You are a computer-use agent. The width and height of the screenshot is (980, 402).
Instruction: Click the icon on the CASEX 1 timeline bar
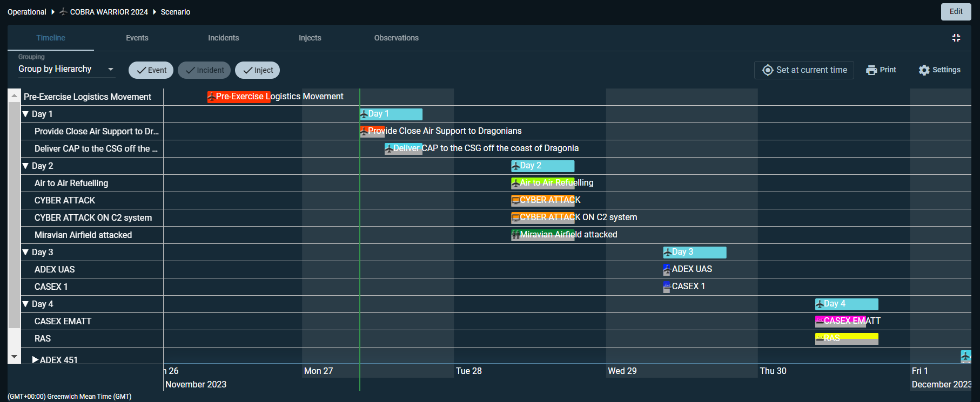(x=667, y=287)
